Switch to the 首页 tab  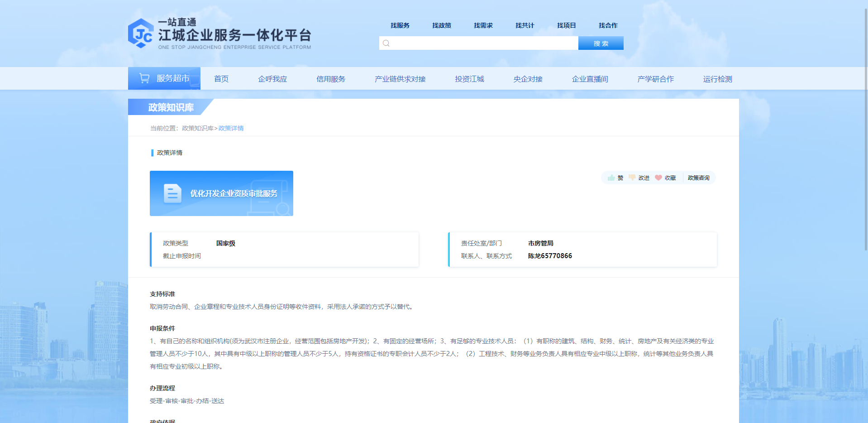[221, 78]
